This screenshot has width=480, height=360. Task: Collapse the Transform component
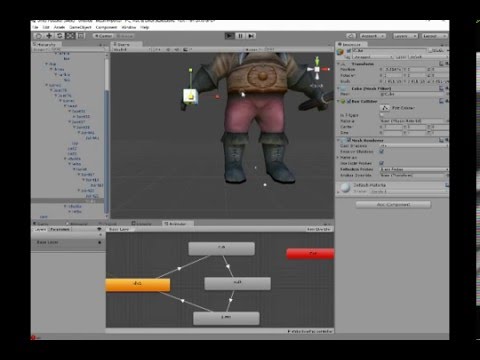click(339, 63)
